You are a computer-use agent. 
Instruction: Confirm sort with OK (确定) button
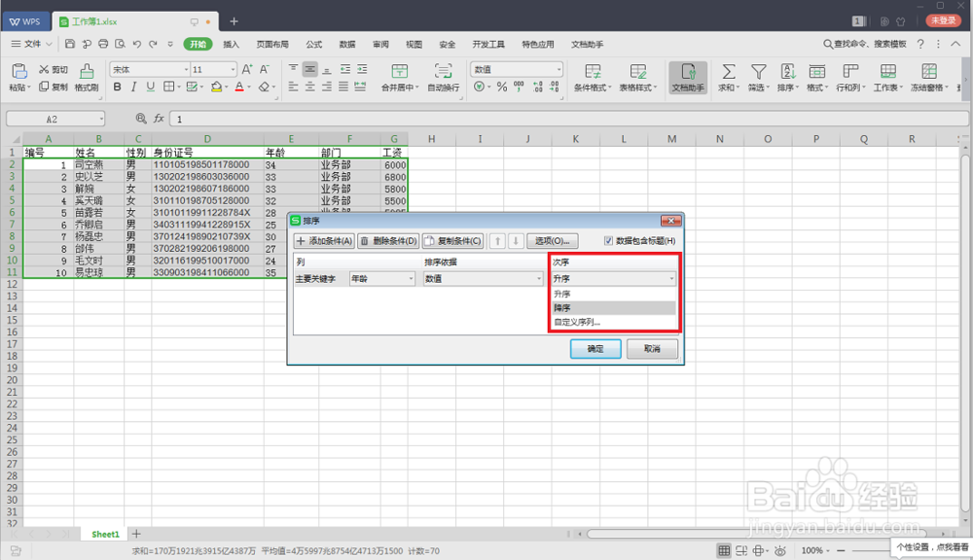[x=595, y=348]
